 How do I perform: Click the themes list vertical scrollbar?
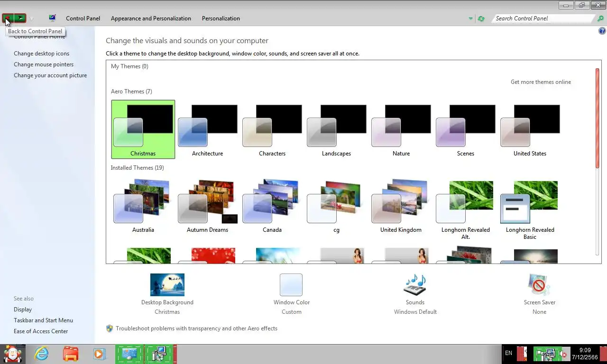tap(598, 118)
